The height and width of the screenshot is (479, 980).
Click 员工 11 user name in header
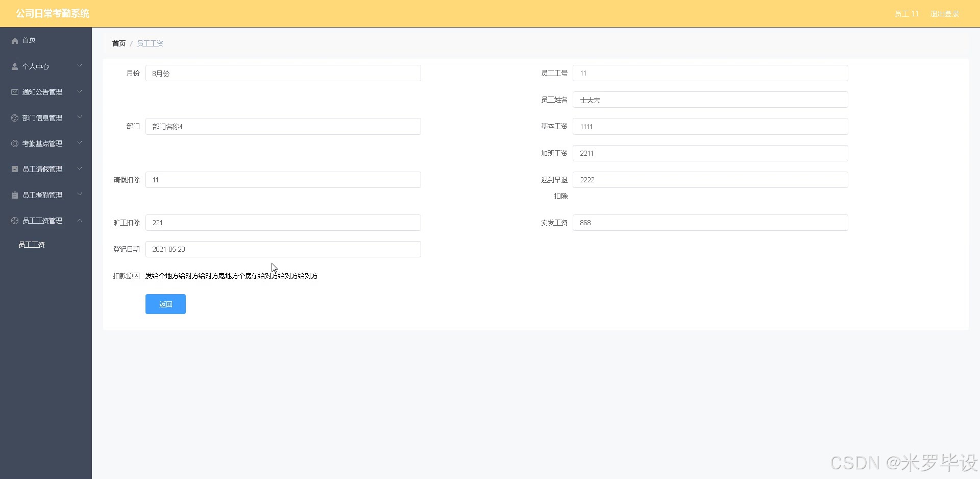[906, 14]
